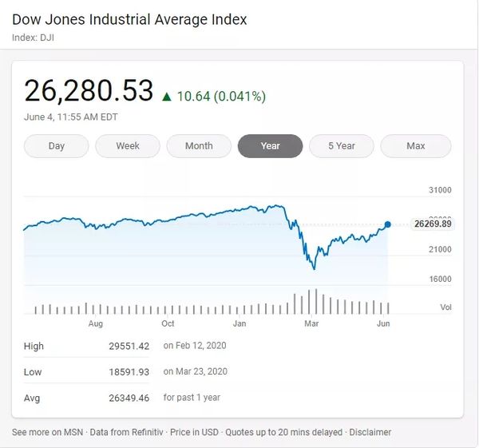This screenshot has width=479, height=448.
Task: Select the Day time range
Action: (57, 146)
